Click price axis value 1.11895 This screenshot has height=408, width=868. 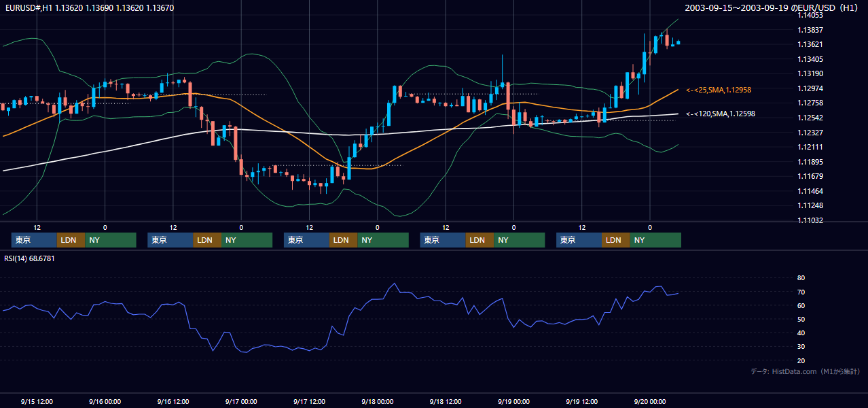(x=810, y=162)
